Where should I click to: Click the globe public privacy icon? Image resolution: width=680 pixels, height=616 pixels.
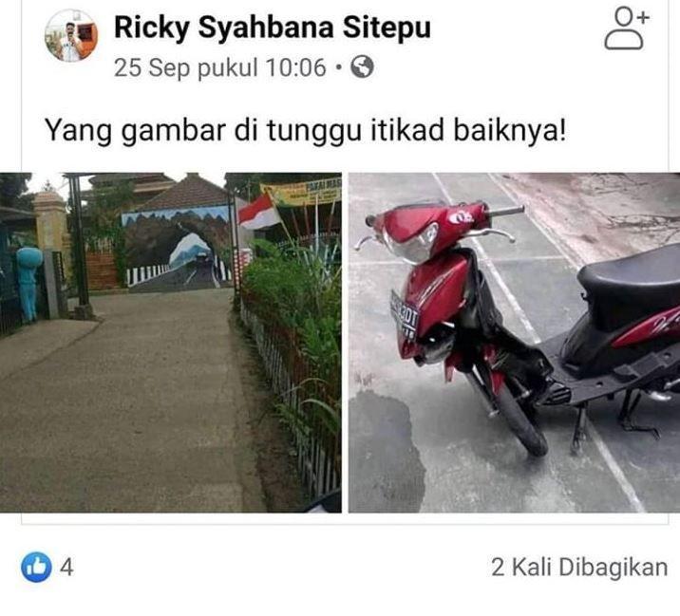pyautogui.click(x=362, y=66)
